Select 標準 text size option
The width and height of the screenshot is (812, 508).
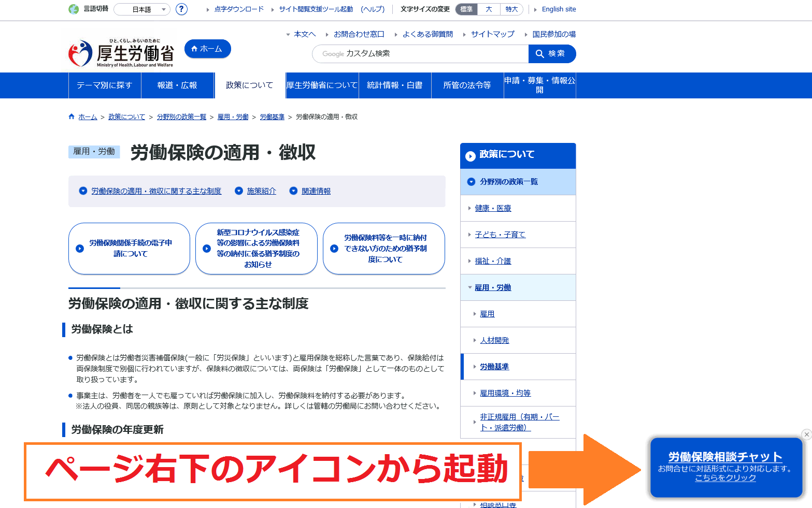coord(466,9)
